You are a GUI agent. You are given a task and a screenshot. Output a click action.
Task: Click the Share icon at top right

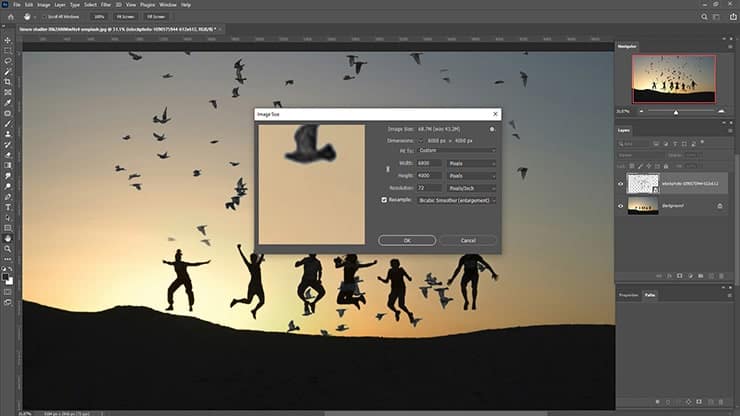point(733,17)
